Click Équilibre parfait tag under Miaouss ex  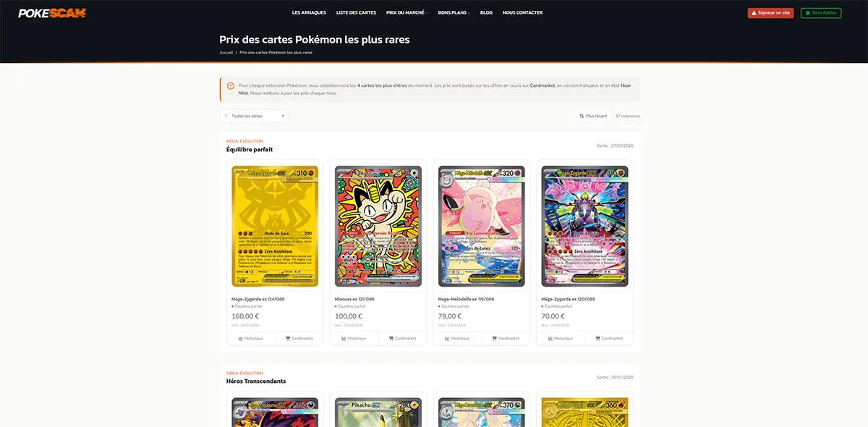click(352, 306)
